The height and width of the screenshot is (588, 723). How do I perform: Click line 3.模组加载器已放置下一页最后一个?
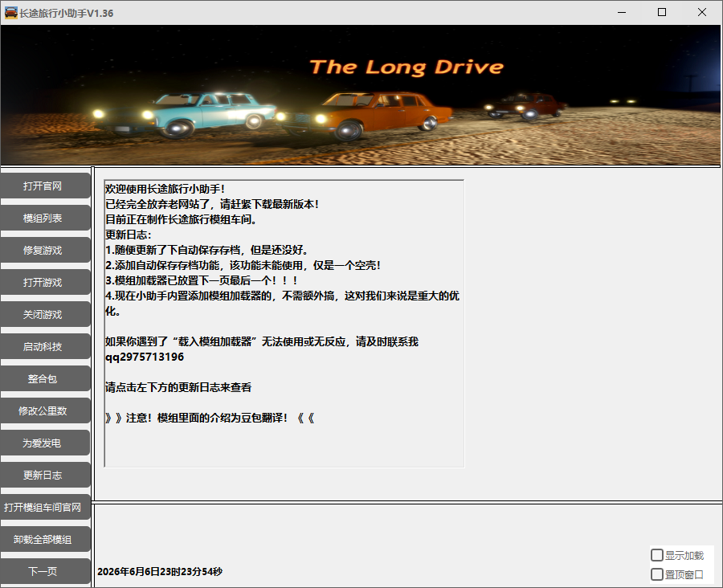point(202,280)
